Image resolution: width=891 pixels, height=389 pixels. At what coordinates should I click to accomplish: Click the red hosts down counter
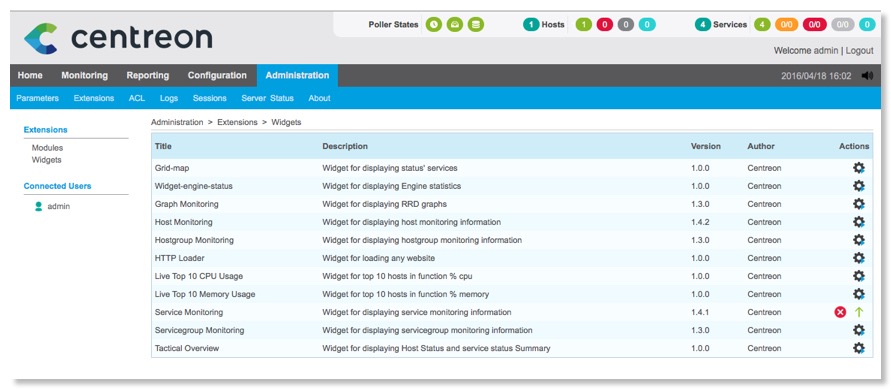tap(605, 24)
